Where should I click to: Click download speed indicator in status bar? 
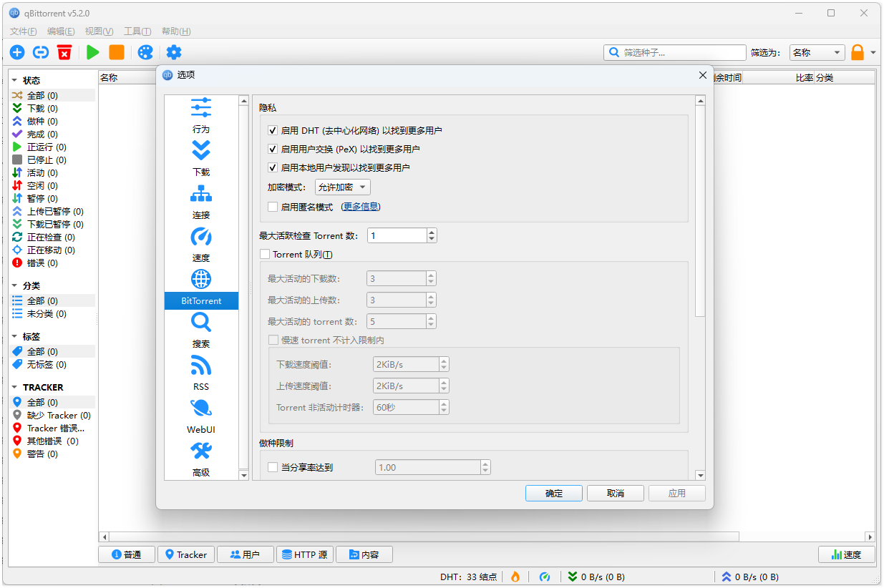[596, 577]
